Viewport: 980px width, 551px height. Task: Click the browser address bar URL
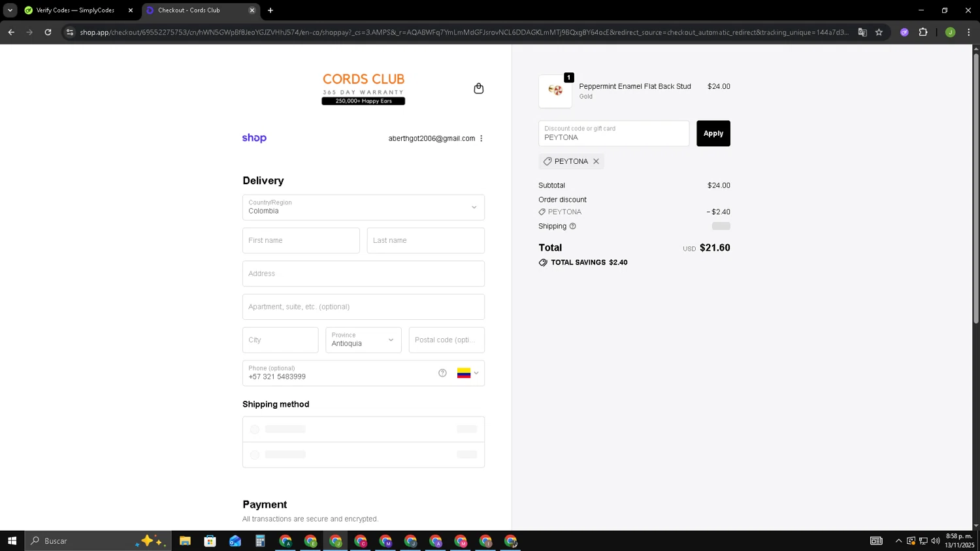pos(464,32)
